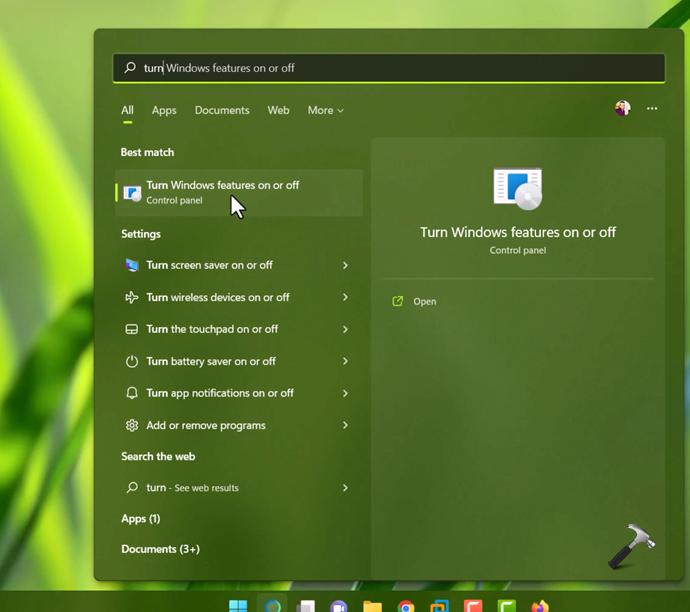
Task: Expand the 'Turn battery saver' chevron
Action: point(345,361)
